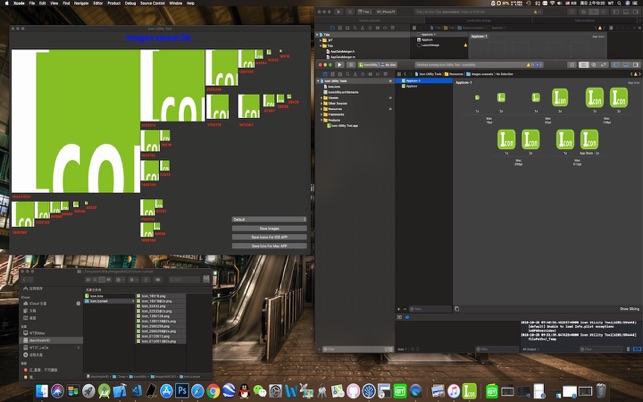Collapse the Icon Utility Tools project root
643x402 pixels.
click(x=318, y=81)
